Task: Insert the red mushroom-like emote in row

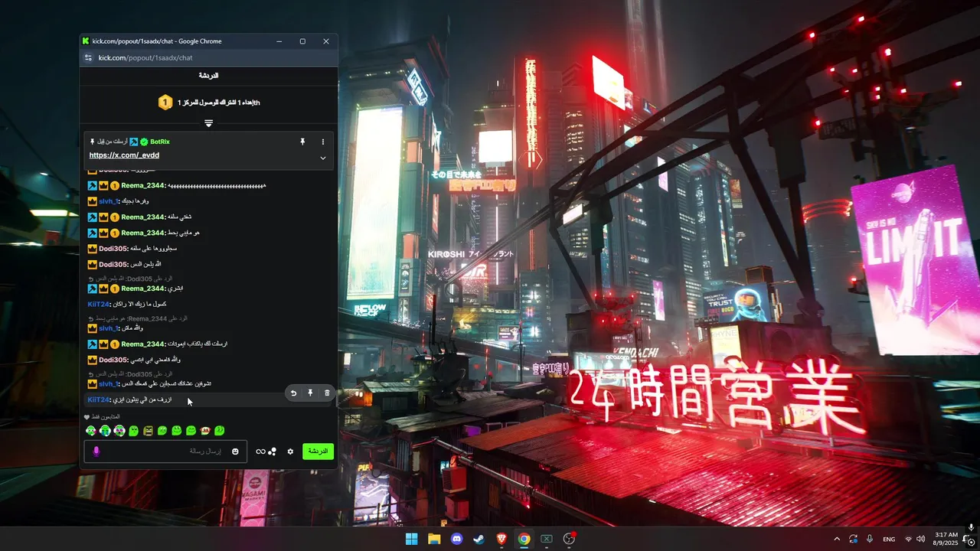Action: (x=205, y=431)
